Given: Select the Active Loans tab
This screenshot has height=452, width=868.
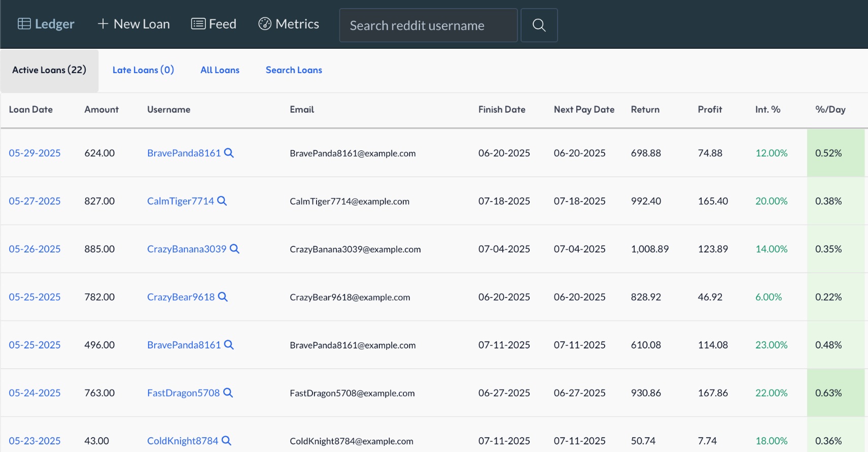Looking at the screenshot, I should pos(49,70).
